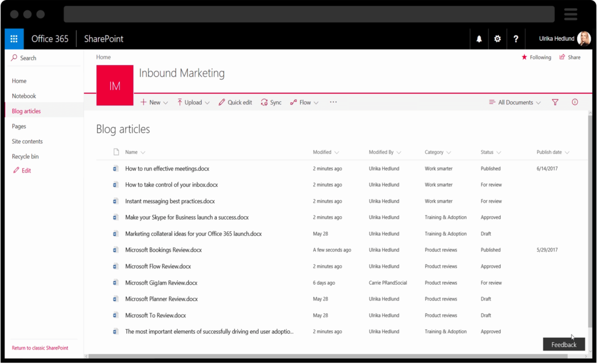The image size is (597, 364).
Task: Open the help question mark
Action: coord(515,39)
